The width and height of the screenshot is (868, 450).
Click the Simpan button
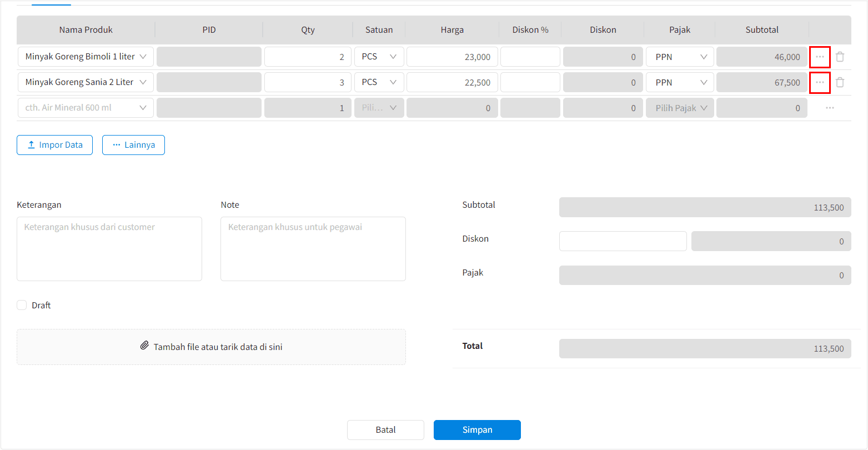(477, 430)
